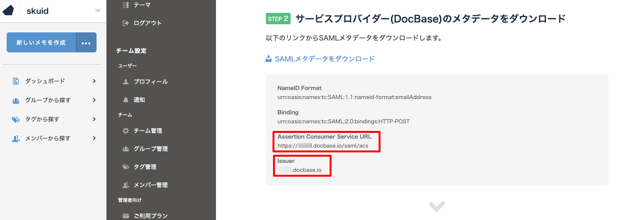Expand the ダッシュボード chevron

94,81
